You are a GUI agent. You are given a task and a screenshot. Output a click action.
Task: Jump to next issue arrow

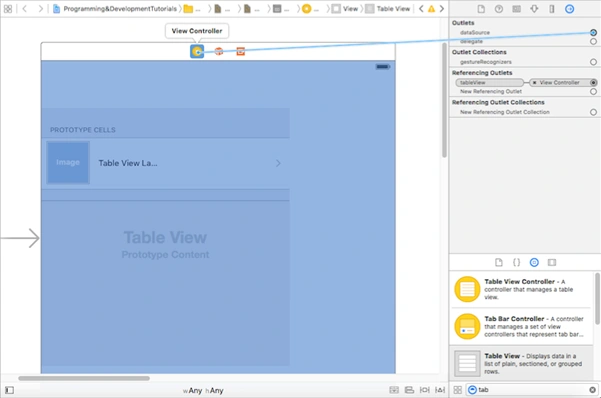pyautogui.click(x=442, y=8)
